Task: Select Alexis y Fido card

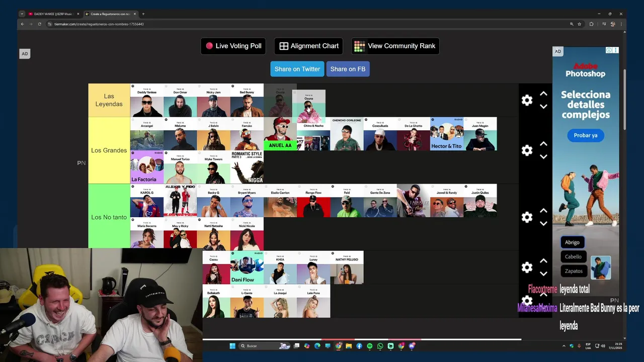Action: coord(180,201)
